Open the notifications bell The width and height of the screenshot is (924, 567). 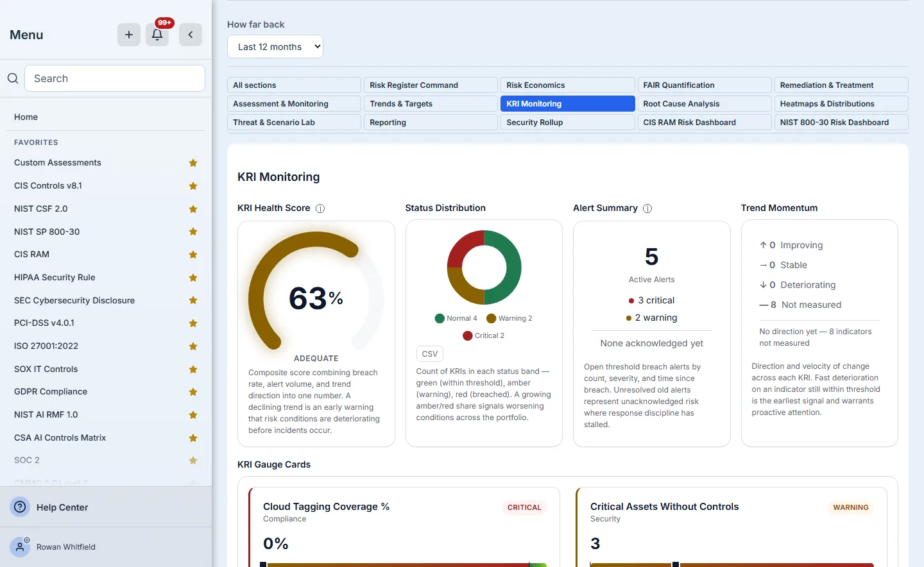157,35
